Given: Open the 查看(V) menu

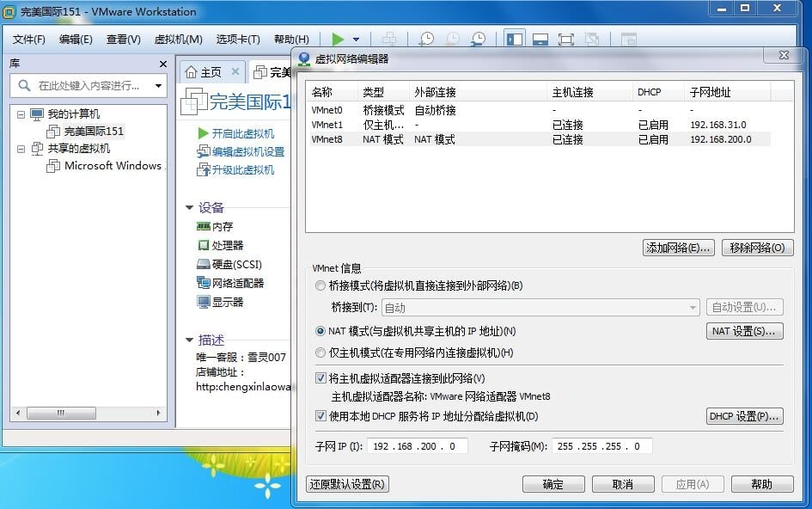Looking at the screenshot, I should click(123, 40).
